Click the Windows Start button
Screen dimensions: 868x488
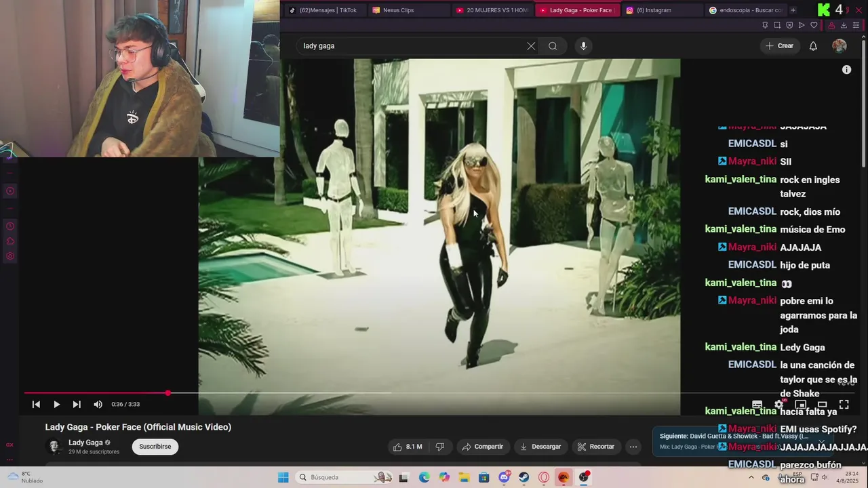point(283,477)
